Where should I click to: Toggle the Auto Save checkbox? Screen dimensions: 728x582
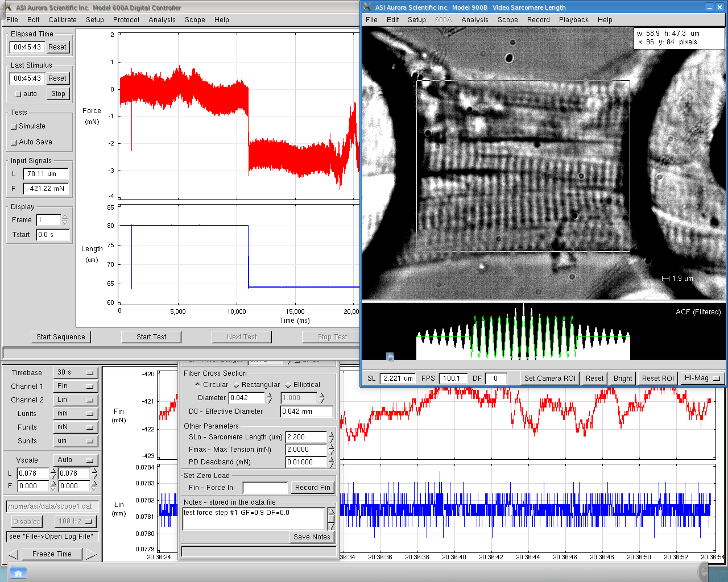click(14, 143)
